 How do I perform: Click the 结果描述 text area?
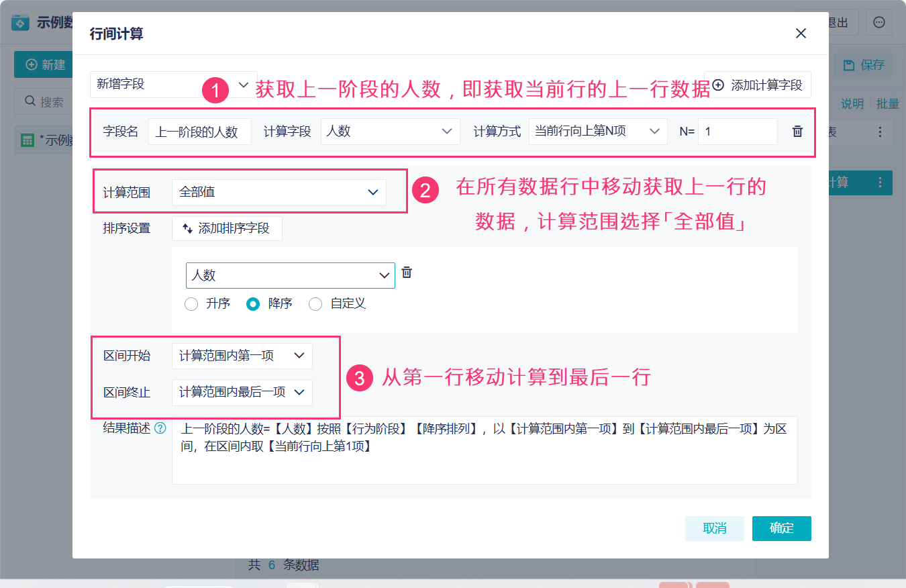(x=485, y=450)
